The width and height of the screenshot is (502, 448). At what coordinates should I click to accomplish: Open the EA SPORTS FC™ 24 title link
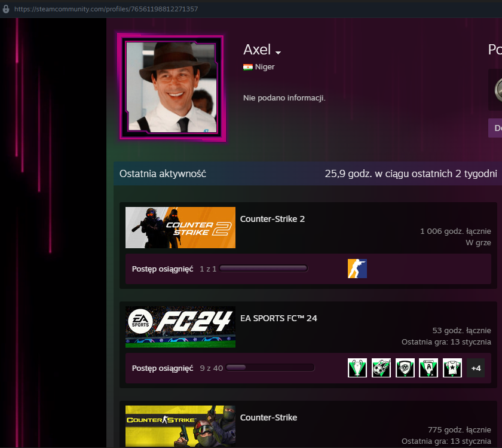pos(278,318)
